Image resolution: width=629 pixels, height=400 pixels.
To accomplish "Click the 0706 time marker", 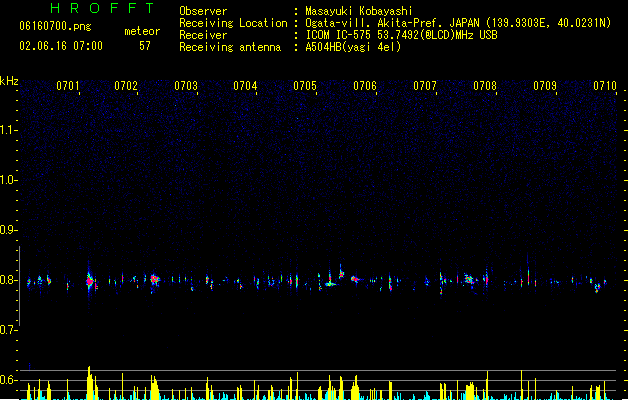I will click(x=365, y=86).
